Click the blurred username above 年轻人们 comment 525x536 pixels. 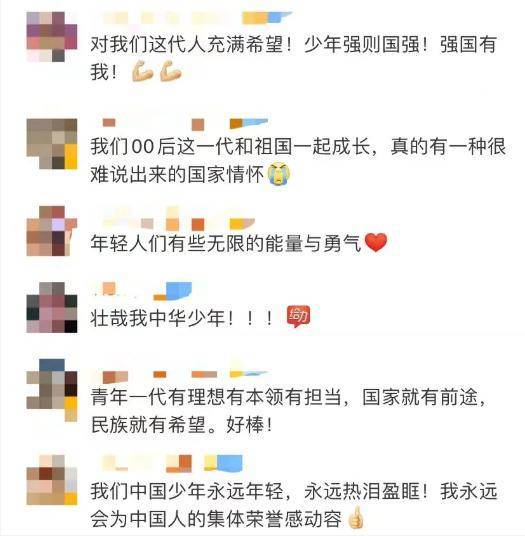(173, 220)
